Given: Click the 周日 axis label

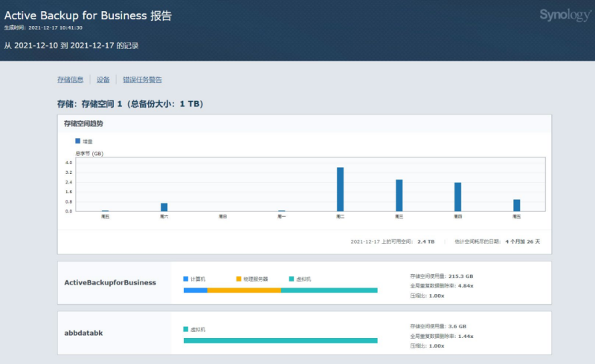Looking at the screenshot, I should coord(222,216).
